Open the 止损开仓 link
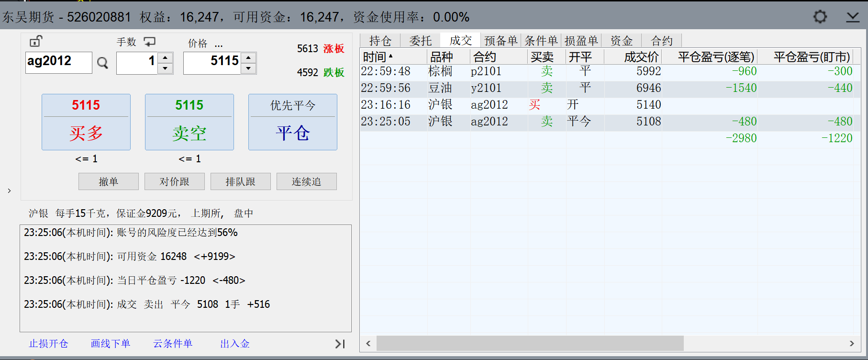Image resolution: width=868 pixels, height=360 pixels. [x=49, y=344]
